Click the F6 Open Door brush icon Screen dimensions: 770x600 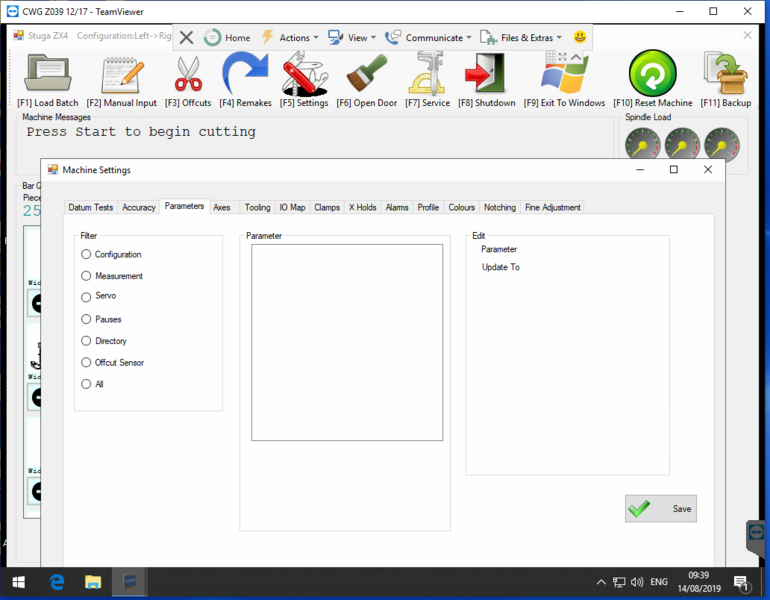coord(366,74)
